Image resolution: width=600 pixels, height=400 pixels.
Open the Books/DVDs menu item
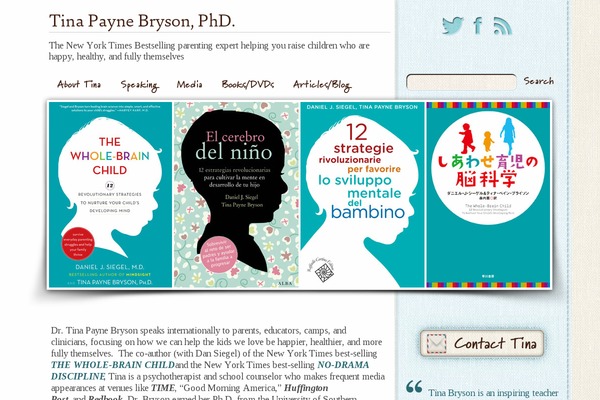click(248, 84)
